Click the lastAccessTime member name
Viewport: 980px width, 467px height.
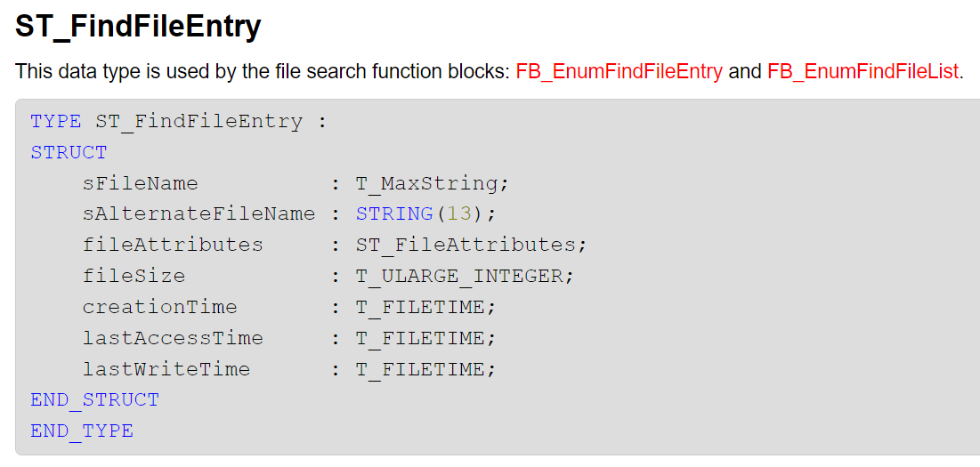173,338
